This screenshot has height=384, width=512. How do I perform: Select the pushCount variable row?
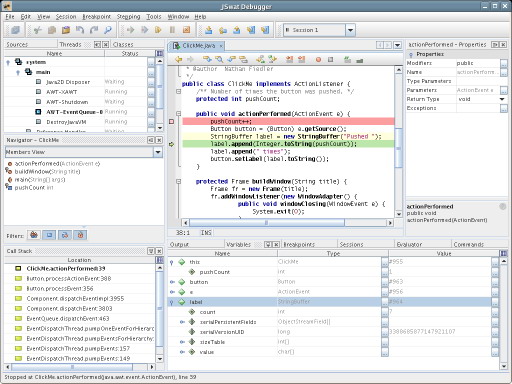[x=215, y=272]
